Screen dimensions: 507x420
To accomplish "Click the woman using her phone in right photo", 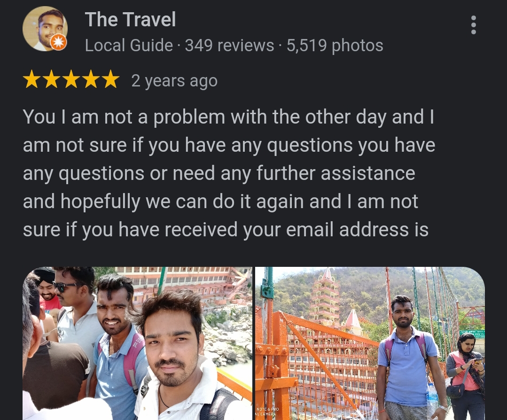I will pos(466,375).
